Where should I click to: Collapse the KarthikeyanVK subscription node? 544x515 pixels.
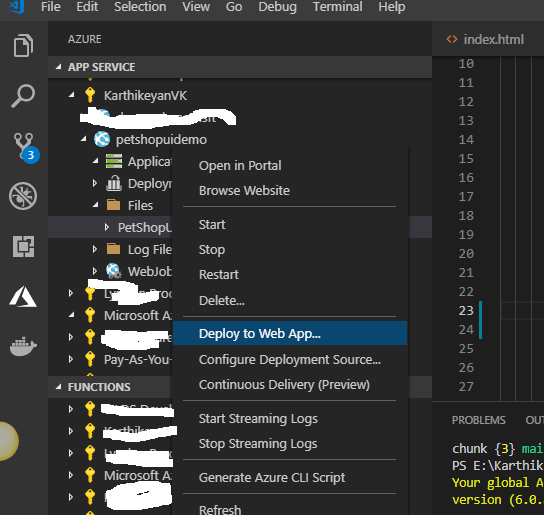(72, 95)
